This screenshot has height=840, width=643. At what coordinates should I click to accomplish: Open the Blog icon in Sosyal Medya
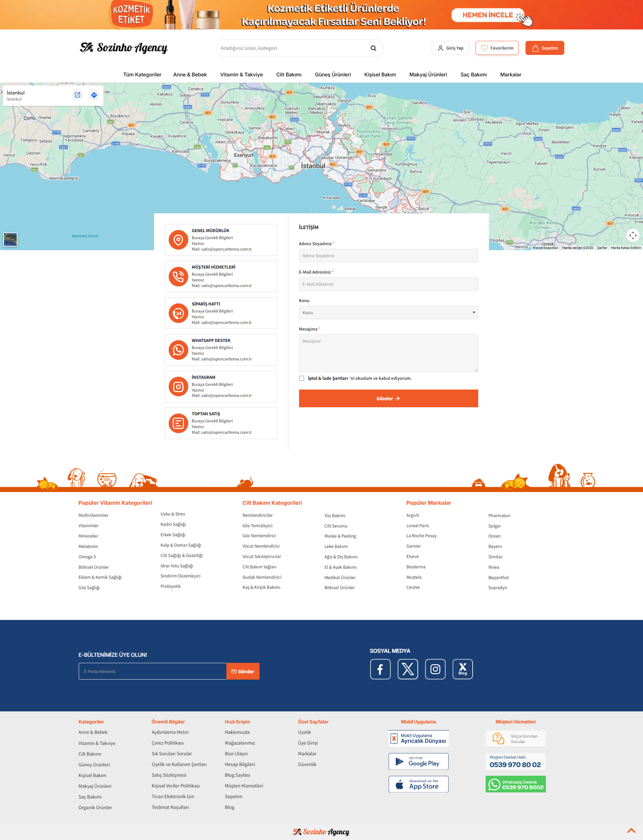(x=463, y=669)
